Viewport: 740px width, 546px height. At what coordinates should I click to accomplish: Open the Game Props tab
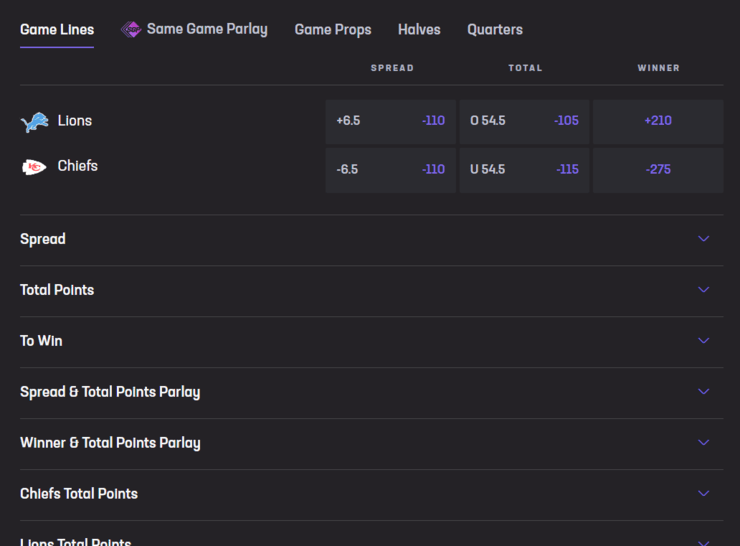(x=333, y=30)
